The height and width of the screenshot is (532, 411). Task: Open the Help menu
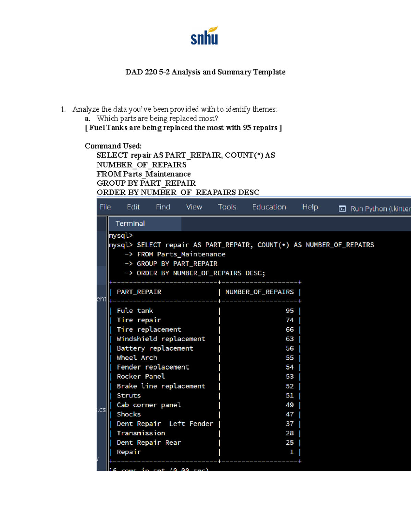pos(310,207)
